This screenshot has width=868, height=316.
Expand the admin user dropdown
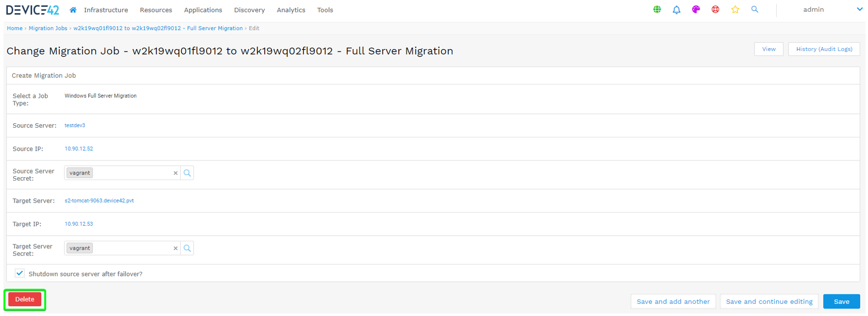[x=859, y=9]
